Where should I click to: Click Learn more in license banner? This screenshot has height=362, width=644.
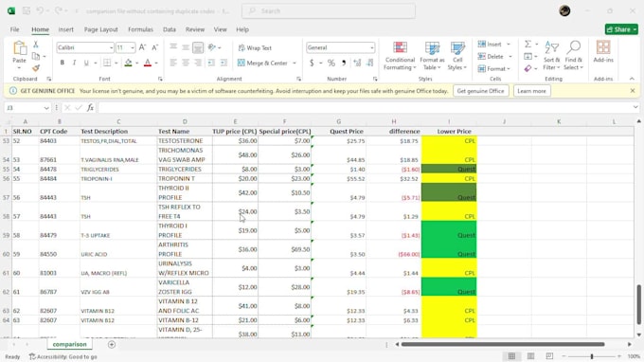531,91
